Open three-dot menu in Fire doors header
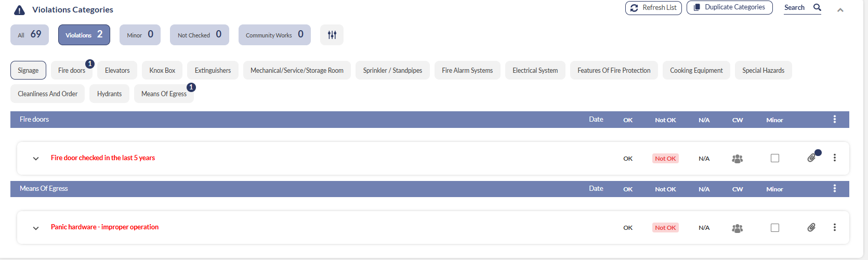The image size is (868, 260). [834, 119]
